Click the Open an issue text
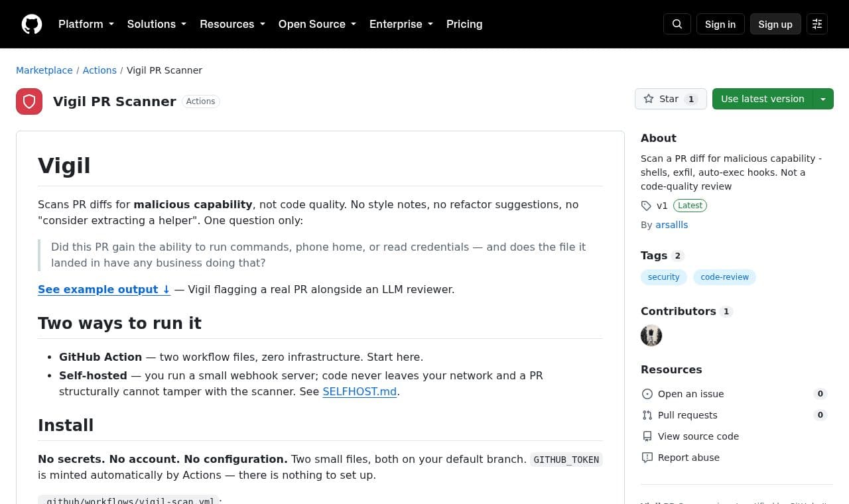Viewport: 849px width, 504px height. pos(691,394)
